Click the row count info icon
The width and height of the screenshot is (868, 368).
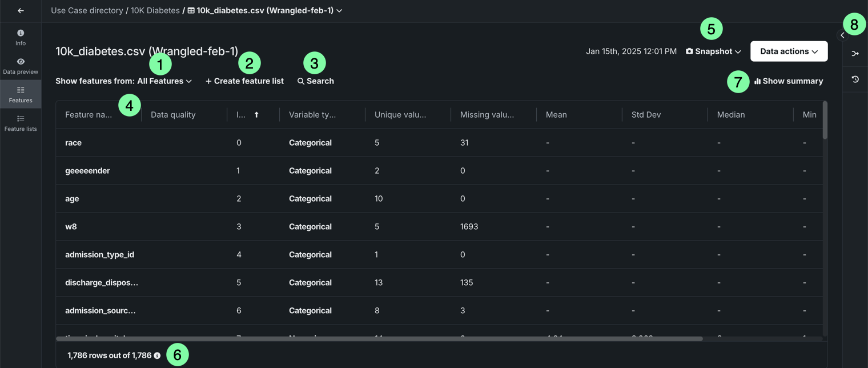tap(157, 355)
